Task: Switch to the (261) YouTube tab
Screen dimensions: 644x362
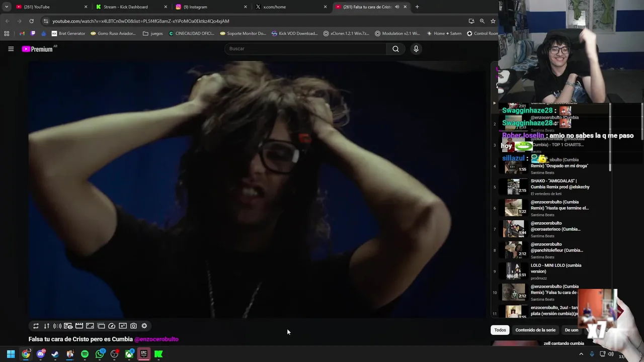Action: coord(50,7)
